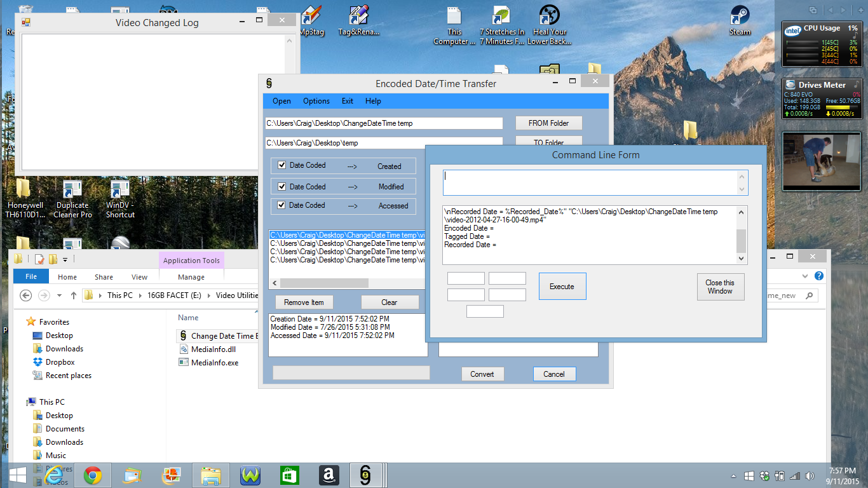This screenshot has width=868, height=488.
Task: Click the Close this Window button
Action: (720, 287)
